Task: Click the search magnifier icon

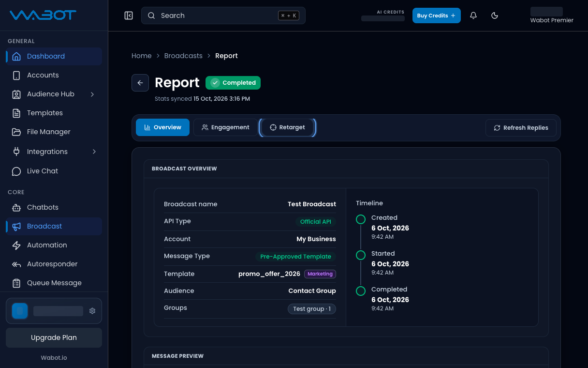Action: tap(151, 15)
